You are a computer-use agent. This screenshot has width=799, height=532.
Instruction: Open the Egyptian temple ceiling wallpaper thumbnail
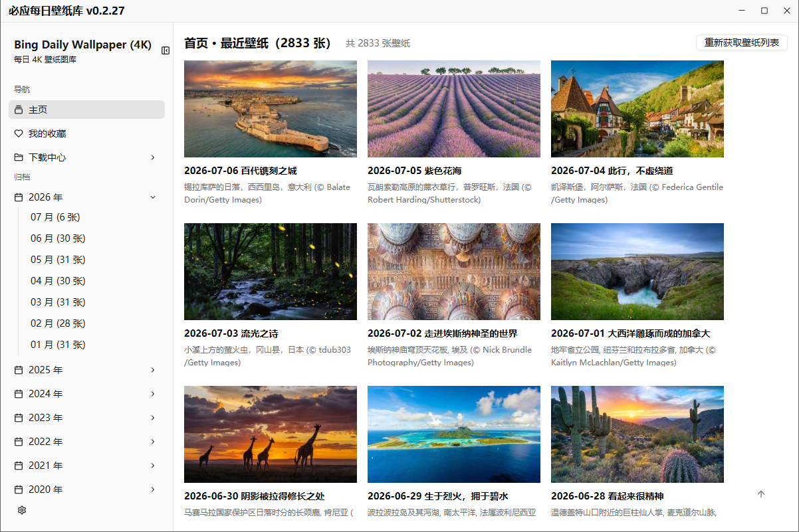[x=454, y=272]
